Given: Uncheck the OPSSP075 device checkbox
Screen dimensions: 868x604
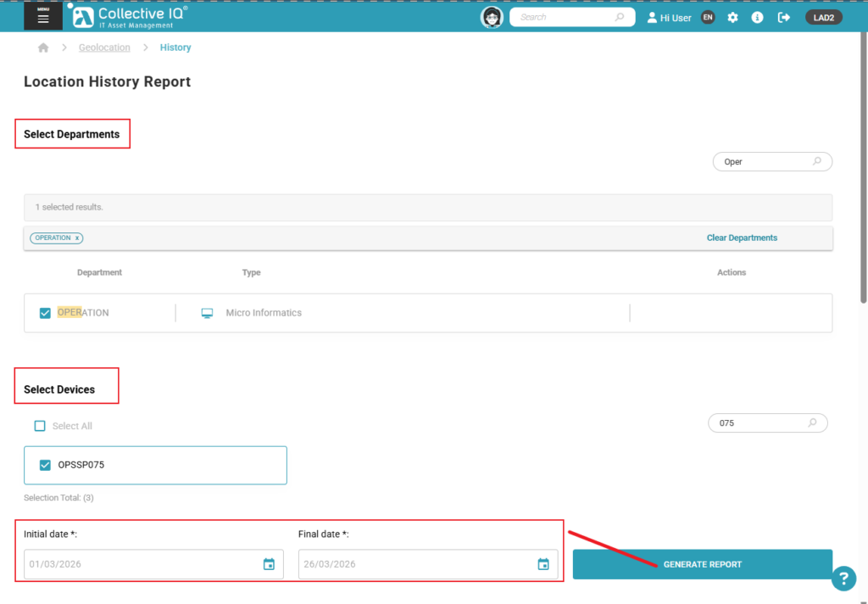Looking at the screenshot, I should pos(46,465).
